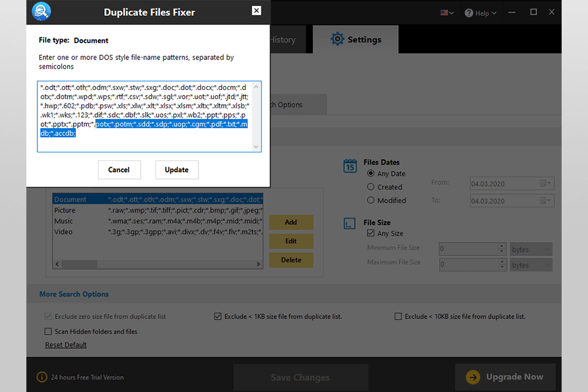This screenshot has height=392, width=588.
Task: Click the Save Changes button
Action: pyautogui.click(x=301, y=378)
